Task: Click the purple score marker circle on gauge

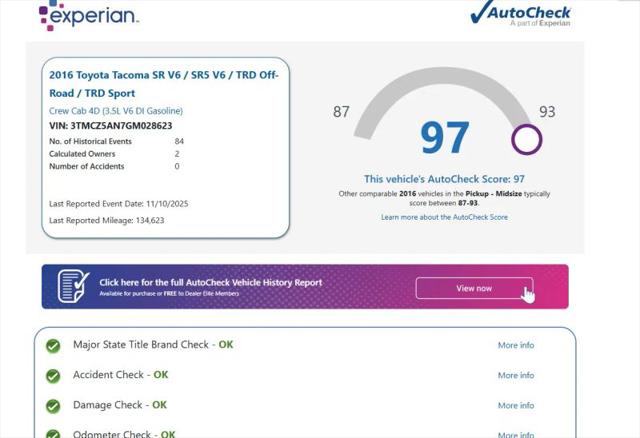Action: coord(527,140)
